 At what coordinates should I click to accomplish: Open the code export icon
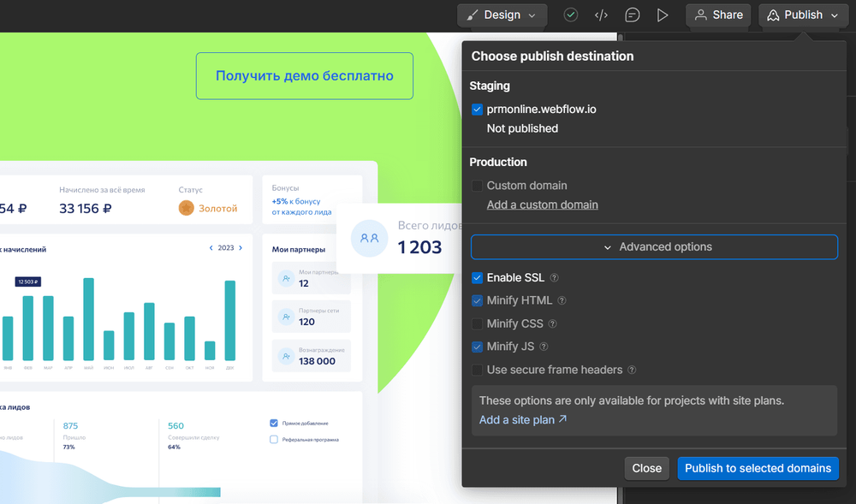[602, 15]
